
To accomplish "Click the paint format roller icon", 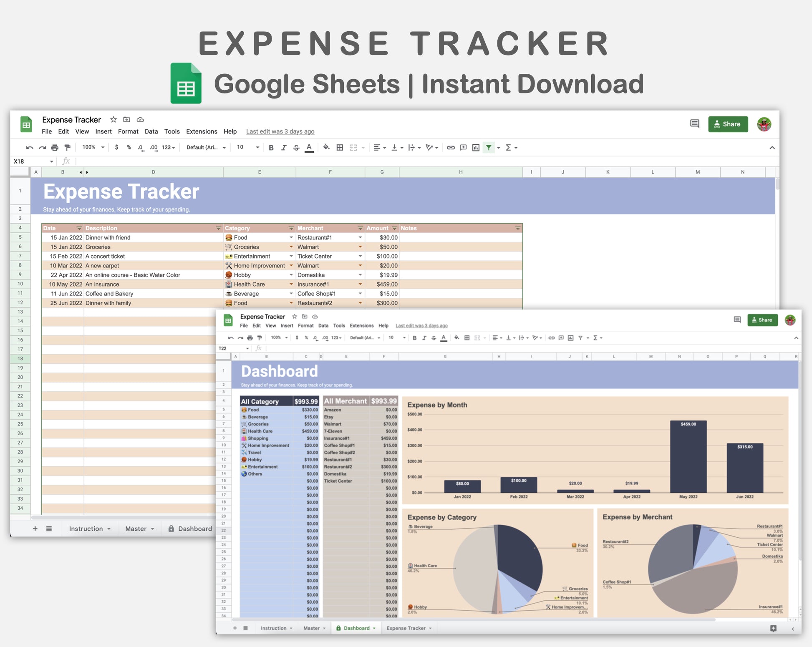I will [x=68, y=148].
